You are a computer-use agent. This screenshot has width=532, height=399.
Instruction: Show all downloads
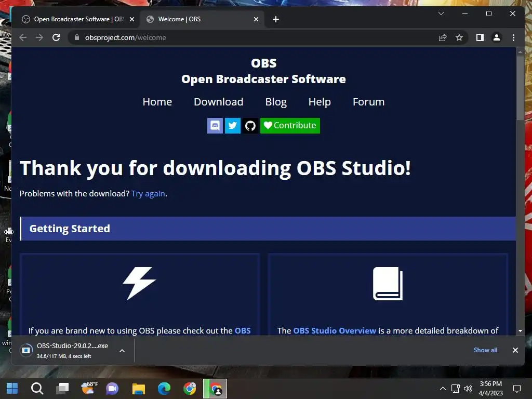pos(485,350)
